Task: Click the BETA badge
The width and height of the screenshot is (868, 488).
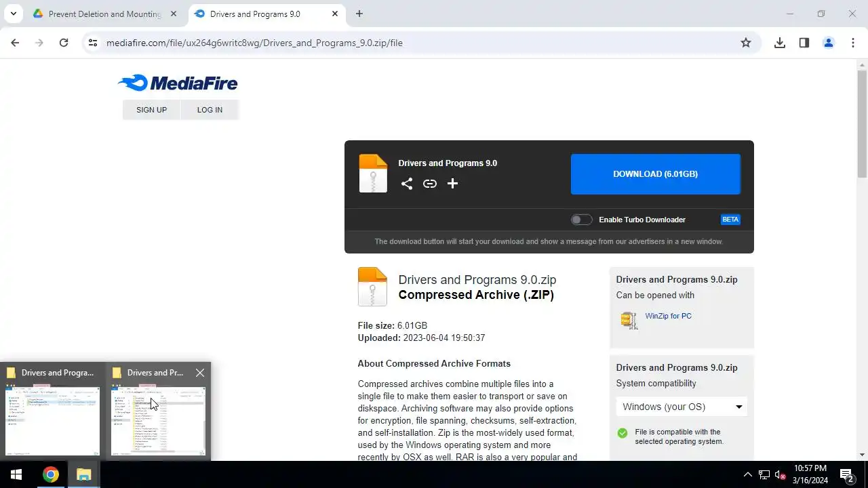Action: pyautogui.click(x=730, y=220)
